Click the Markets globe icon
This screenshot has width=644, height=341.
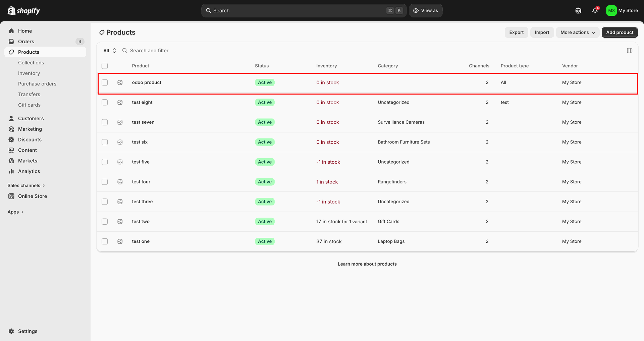pos(11,161)
